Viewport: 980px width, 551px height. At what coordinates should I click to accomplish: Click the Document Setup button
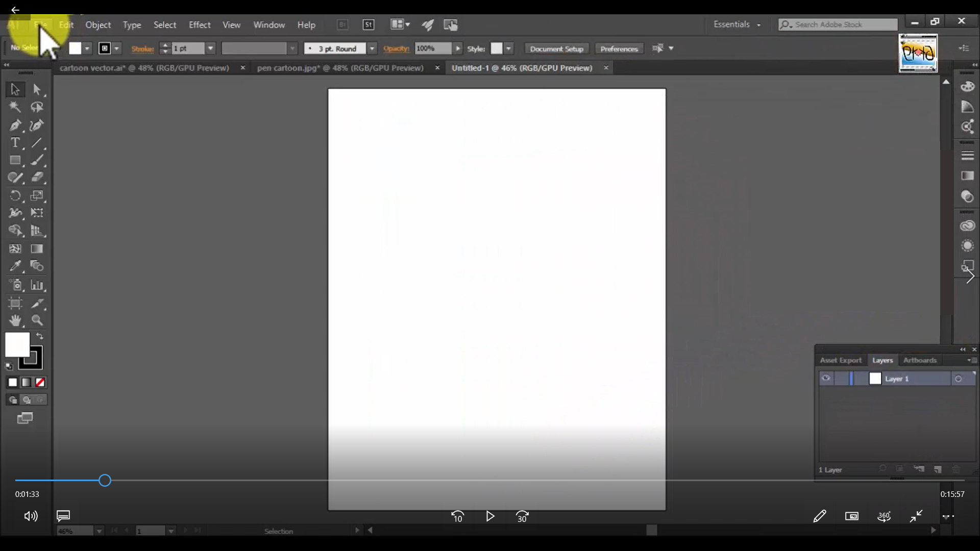pos(556,48)
